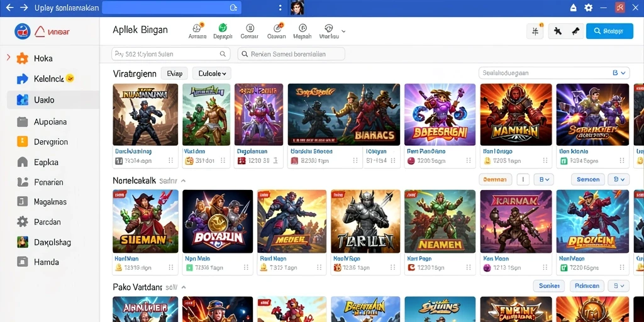Collapse the Nortelcakalk section chevron
The width and height of the screenshot is (644, 322).
click(183, 180)
